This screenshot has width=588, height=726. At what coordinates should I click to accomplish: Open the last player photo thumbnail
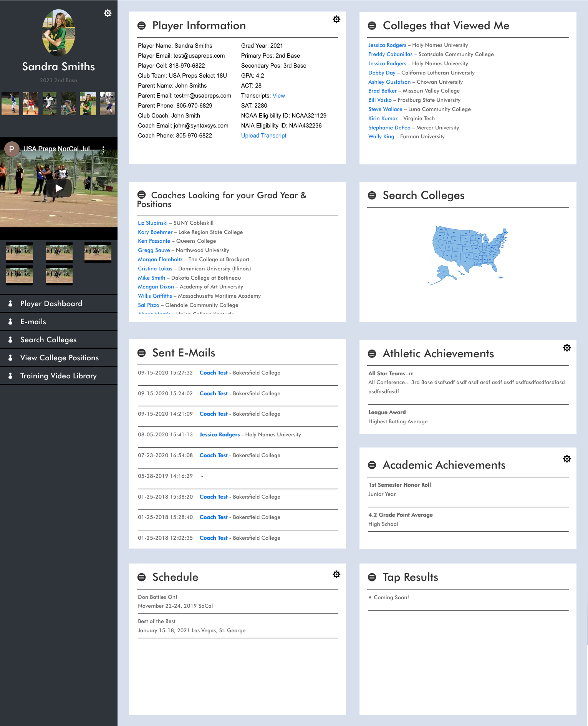pos(108,104)
